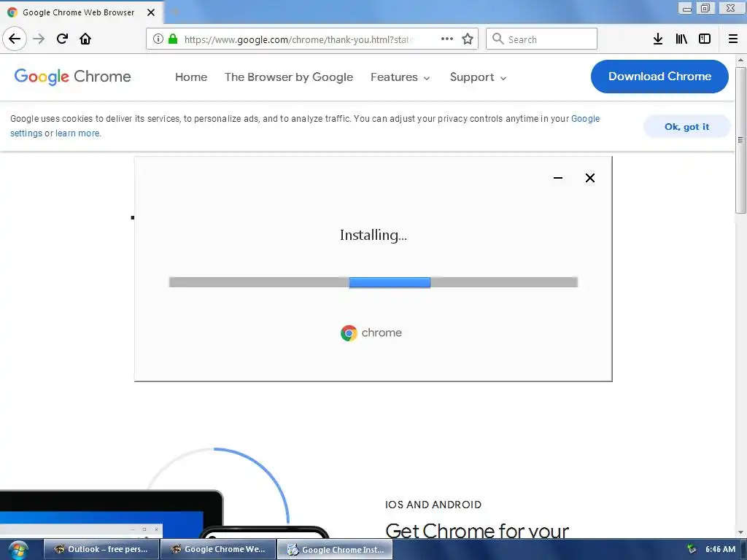
Task: Go back with the browser back arrow
Action: click(x=15, y=39)
